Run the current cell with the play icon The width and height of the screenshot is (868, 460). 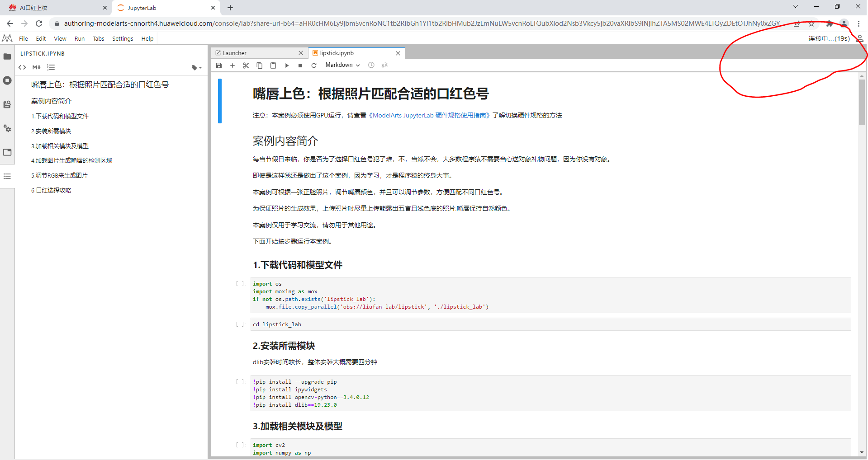click(x=287, y=65)
